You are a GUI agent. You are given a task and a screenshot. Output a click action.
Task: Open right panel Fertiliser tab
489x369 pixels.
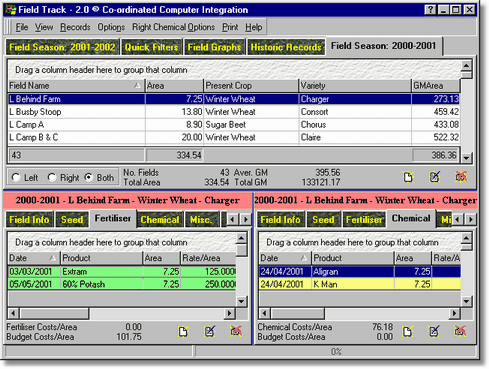pos(364,219)
